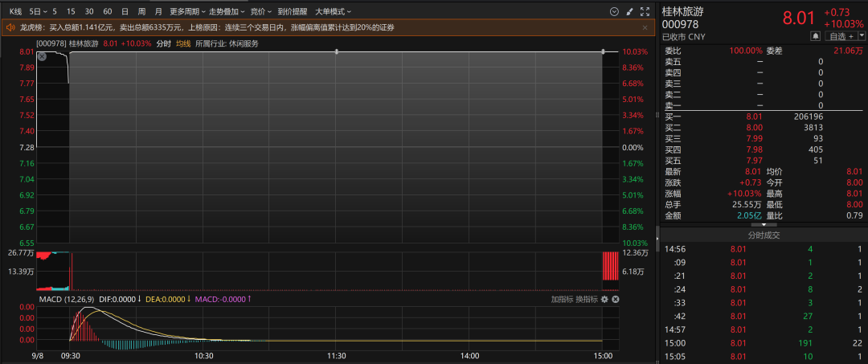
Task: Click the 金额 2.05亿 value
Action: tap(750, 216)
